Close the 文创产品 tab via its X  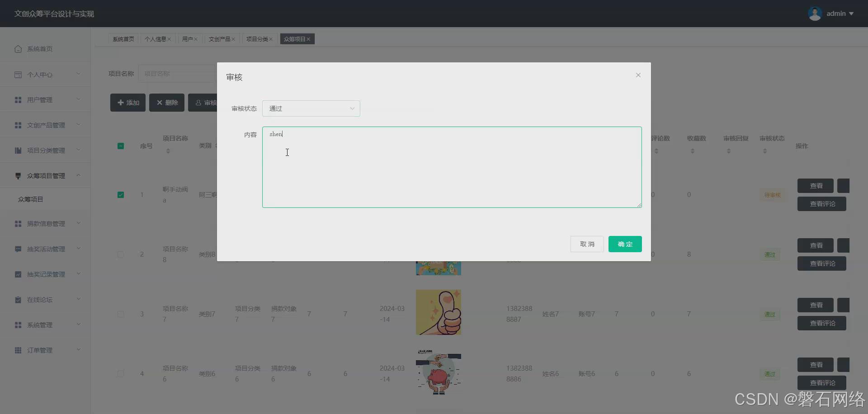pos(233,39)
